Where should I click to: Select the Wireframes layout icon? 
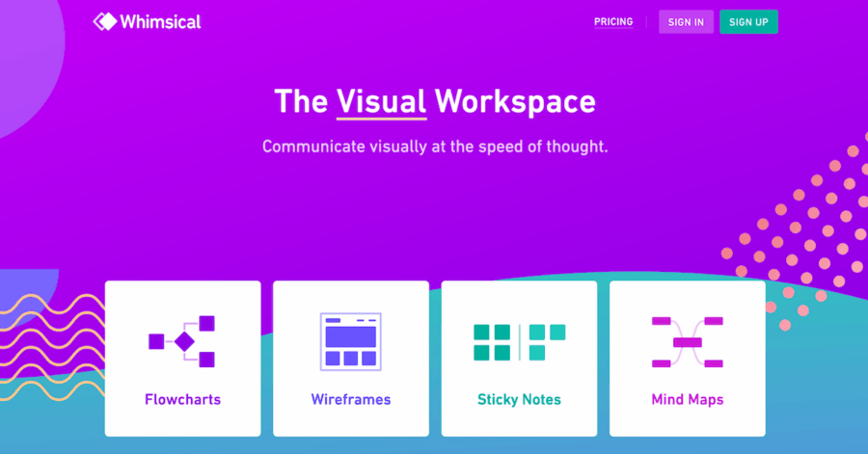click(351, 340)
